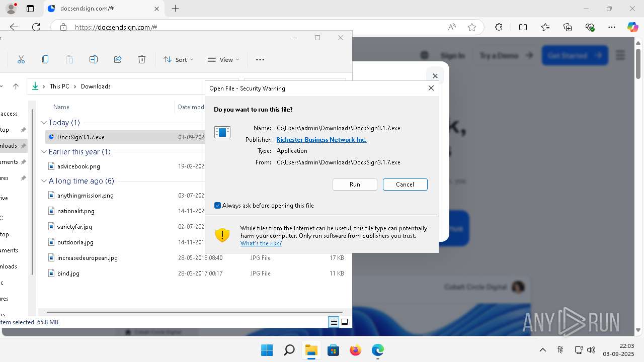Click the Up arrow in Explorer navigation
The height and width of the screenshot is (362, 644).
tap(16, 86)
